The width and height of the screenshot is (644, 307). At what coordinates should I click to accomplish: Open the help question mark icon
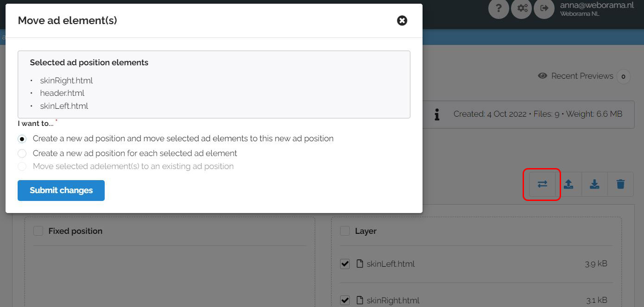click(499, 8)
